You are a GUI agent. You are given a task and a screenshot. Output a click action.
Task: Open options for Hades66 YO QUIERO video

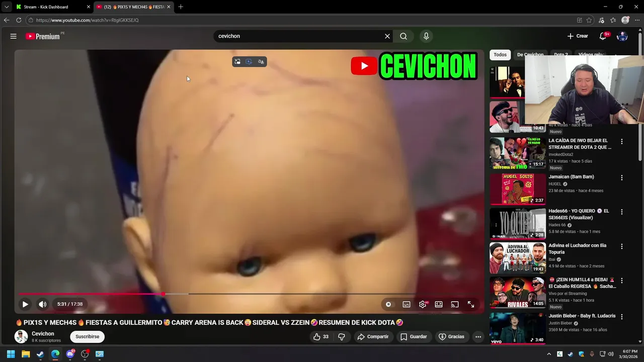click(622, 212)
